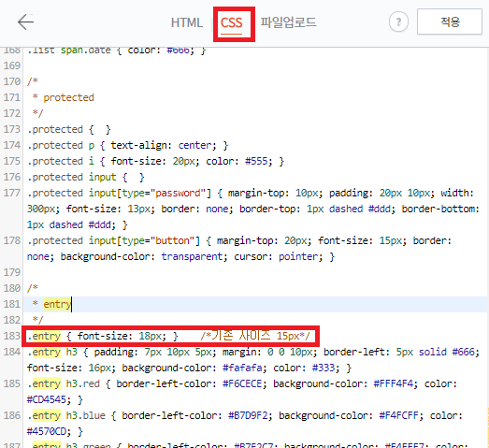Click '.protected p' selector on line 174
This screenshot has height=448, width=489.
click(x=61, y=145)
